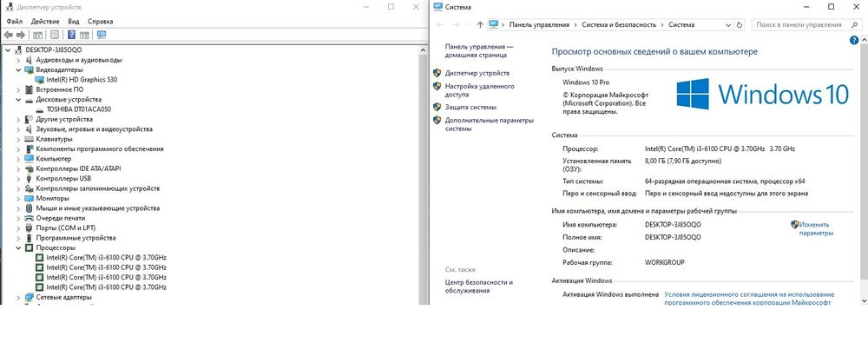Screen dimensions: 868x356
Task: Open Дополнительные параметры системы link
Action: click(x=490, y=124)
